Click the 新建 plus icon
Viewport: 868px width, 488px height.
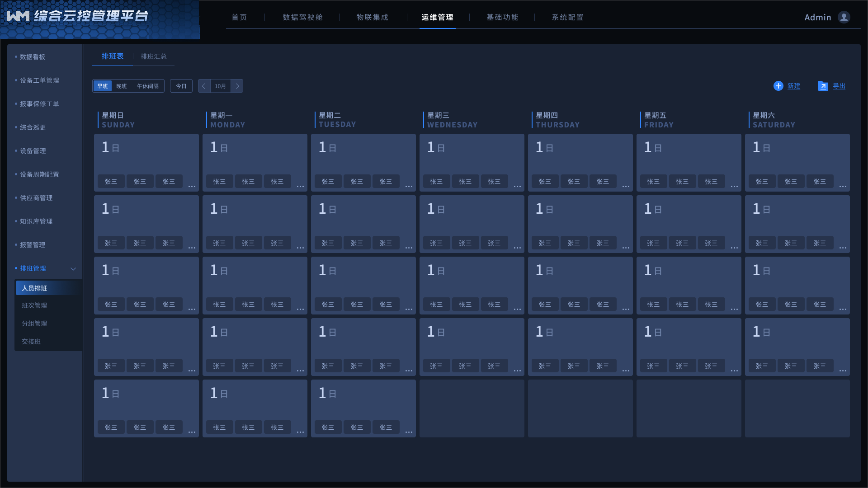coord(778,86)
